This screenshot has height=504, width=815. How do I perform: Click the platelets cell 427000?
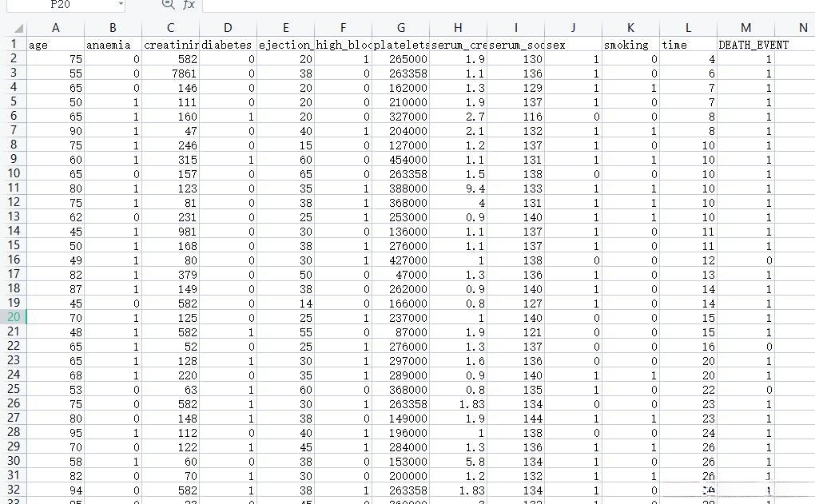401,260
